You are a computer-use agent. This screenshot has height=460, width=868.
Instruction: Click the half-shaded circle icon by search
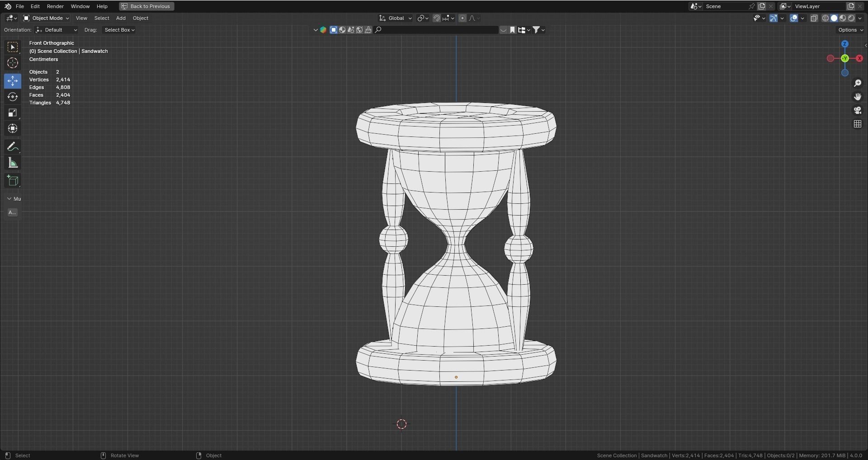tap(342, 30)
